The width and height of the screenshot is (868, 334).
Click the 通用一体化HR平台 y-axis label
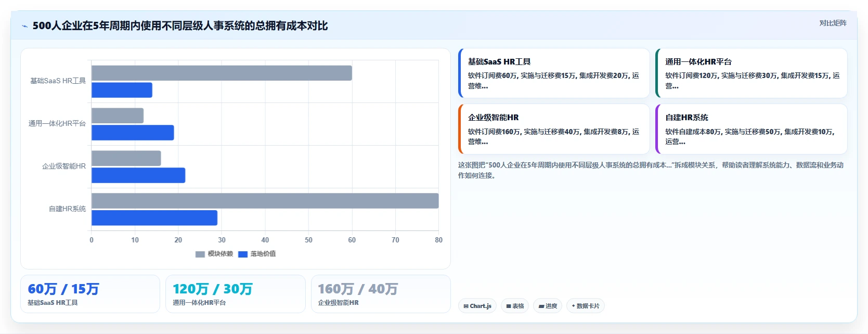pos(57,123)
